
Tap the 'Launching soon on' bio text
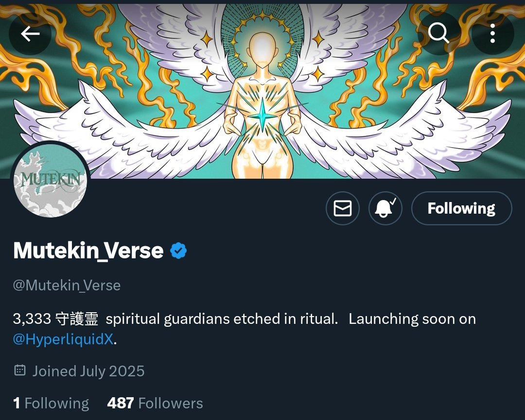coord(412,319)
